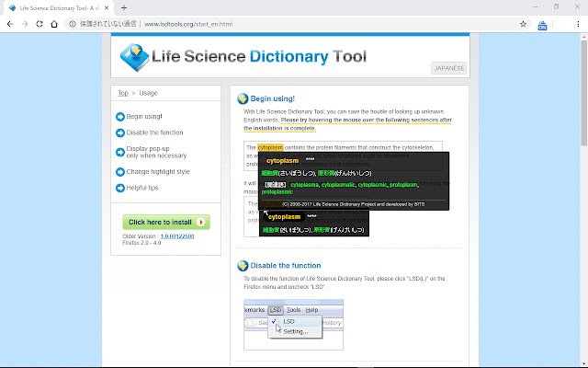Click arrow icon beside Disable the function item

(120, 132)
